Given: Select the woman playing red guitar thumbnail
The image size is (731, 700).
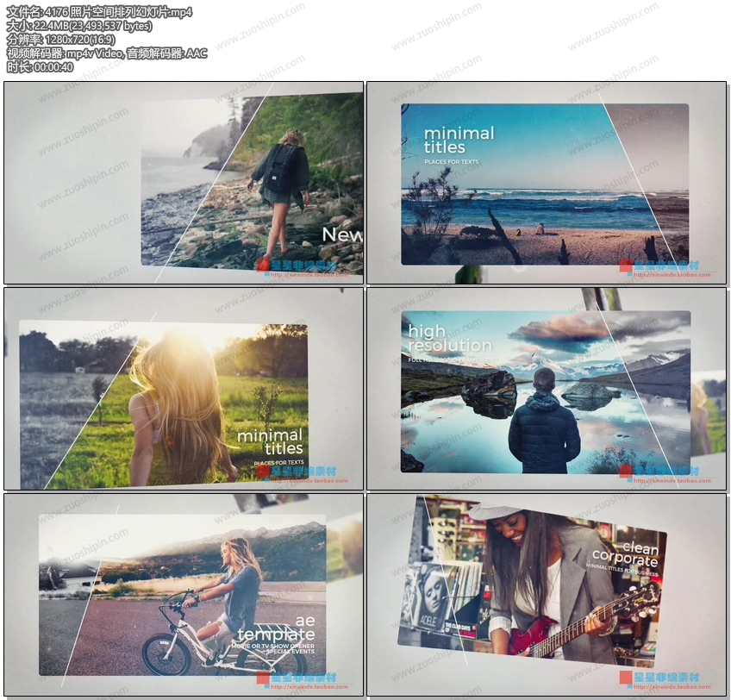Looking at the screenshot, I should (547, 595).
